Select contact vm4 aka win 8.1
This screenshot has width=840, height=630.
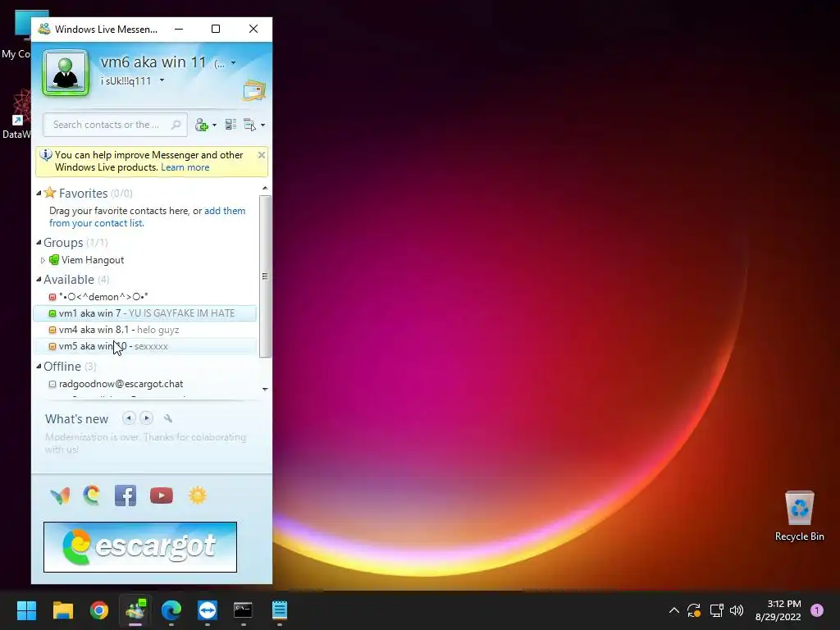point(144,330)
